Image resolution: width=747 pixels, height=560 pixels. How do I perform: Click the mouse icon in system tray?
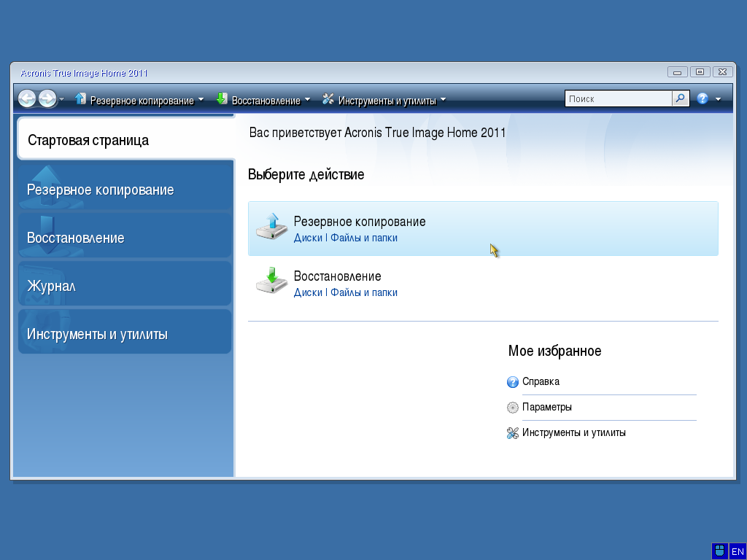(720, 551)
